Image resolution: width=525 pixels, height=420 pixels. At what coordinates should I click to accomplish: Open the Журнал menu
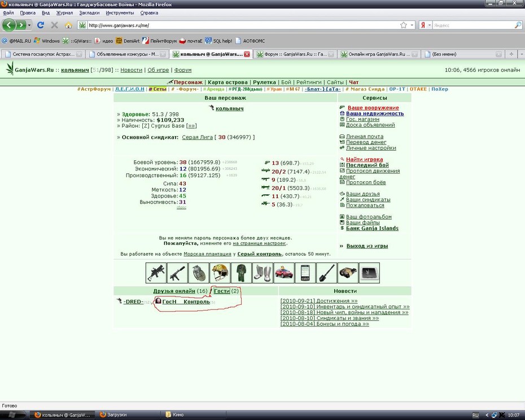[x=64, y=13]
